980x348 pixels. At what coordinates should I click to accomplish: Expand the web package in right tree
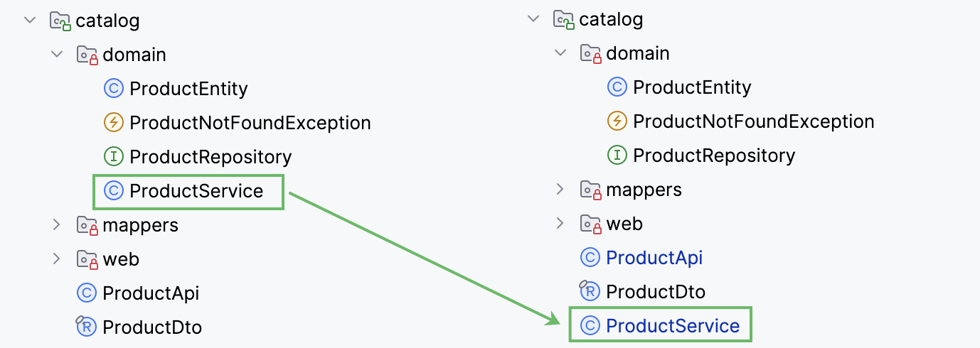(560, 224)
